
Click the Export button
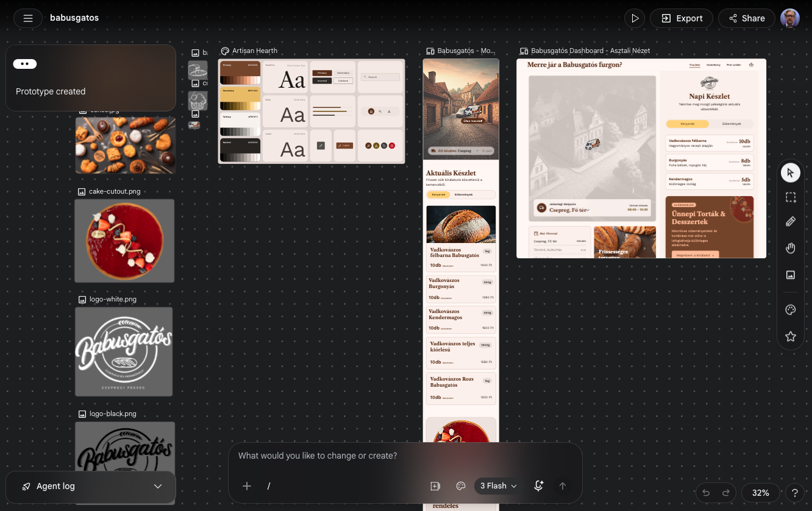click(x=682, y=18)
